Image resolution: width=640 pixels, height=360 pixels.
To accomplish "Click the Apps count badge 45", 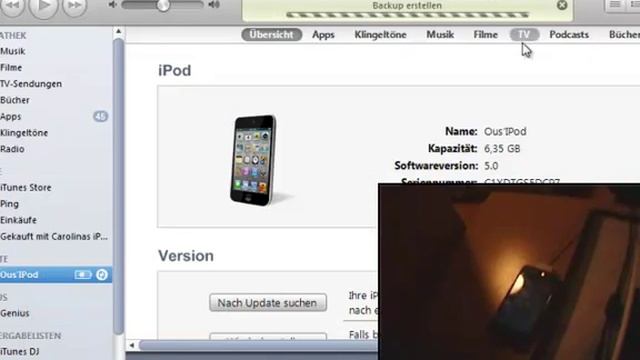I will 100,117.
